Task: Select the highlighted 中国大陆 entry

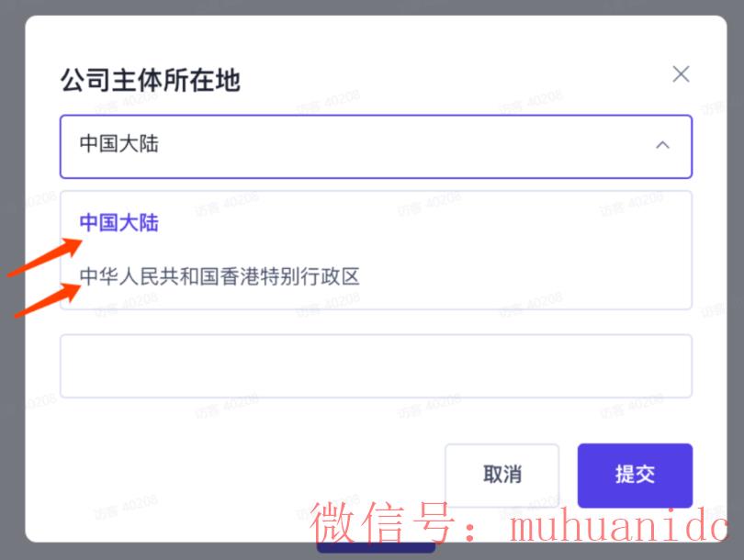Action: (118, 222)
